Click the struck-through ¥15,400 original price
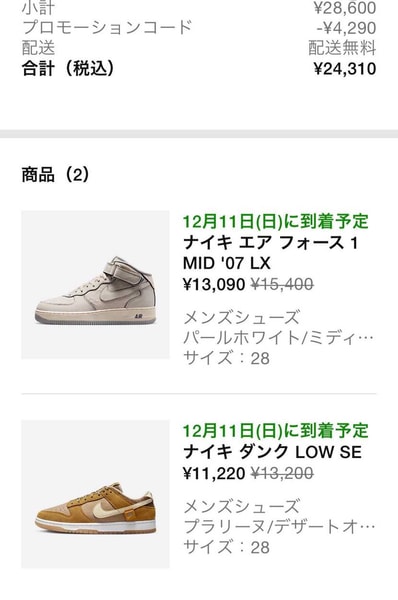 click(x=282, y=284)
